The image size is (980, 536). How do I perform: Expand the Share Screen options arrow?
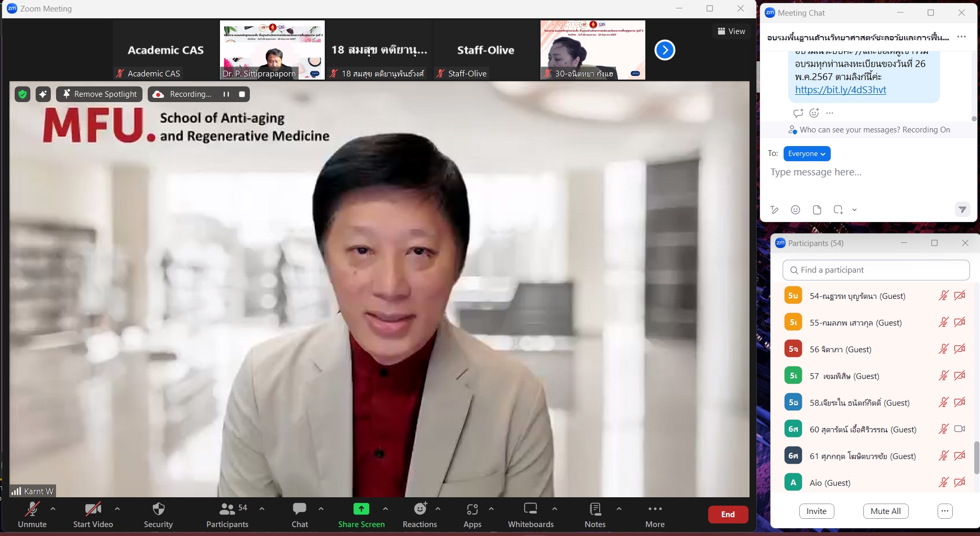(386, 509)
